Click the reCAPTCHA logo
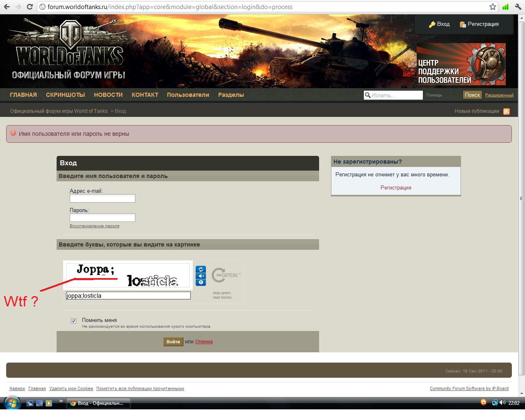 (226, 275)
